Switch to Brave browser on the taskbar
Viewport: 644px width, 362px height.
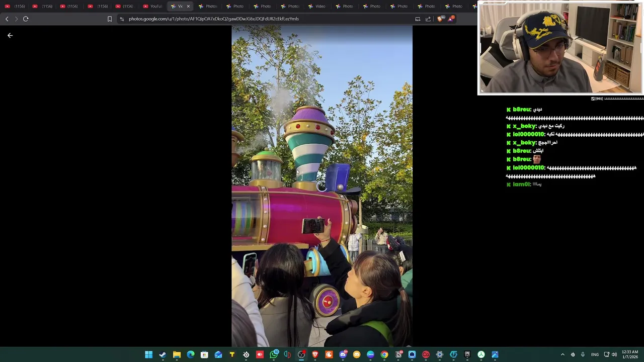tap(315, 354)
